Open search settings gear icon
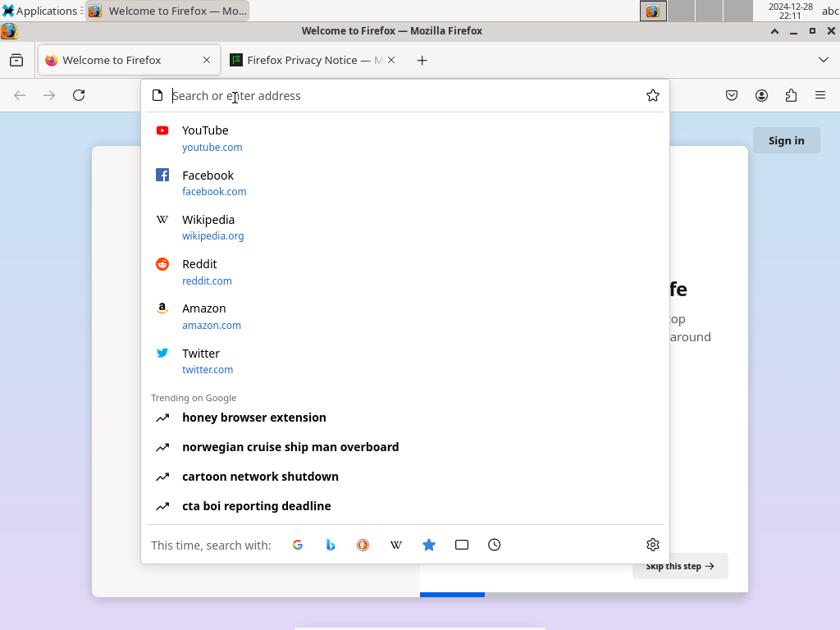 click(652, 545)
